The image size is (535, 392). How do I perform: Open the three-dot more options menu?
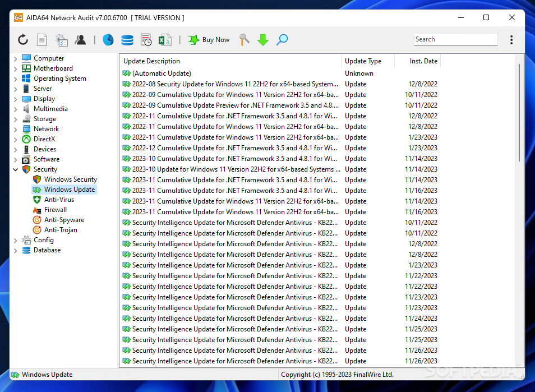[x=511, y=40]
